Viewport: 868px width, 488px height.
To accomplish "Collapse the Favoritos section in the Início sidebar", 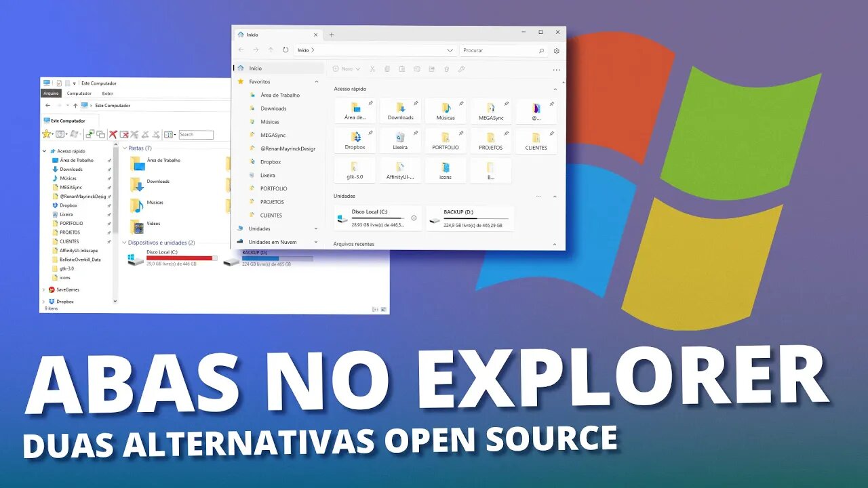I will click(x=315, y=81).
